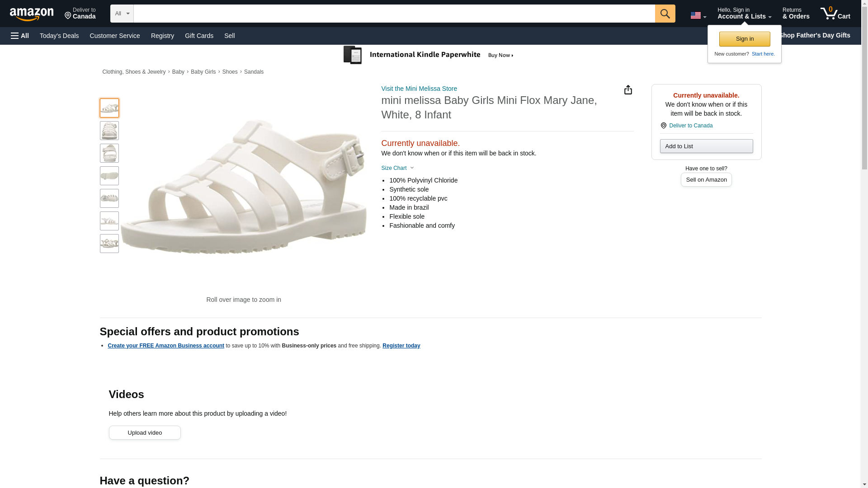Viewport: 868px width, 488px height.
Task: Select the second sandal thumbnail image
Action: 109,131
